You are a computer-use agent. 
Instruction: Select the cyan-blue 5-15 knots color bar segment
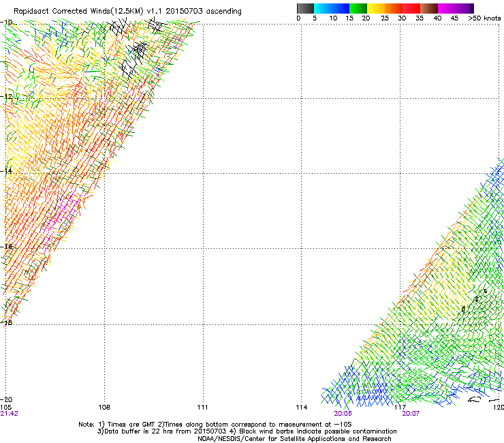pos(332,8)
